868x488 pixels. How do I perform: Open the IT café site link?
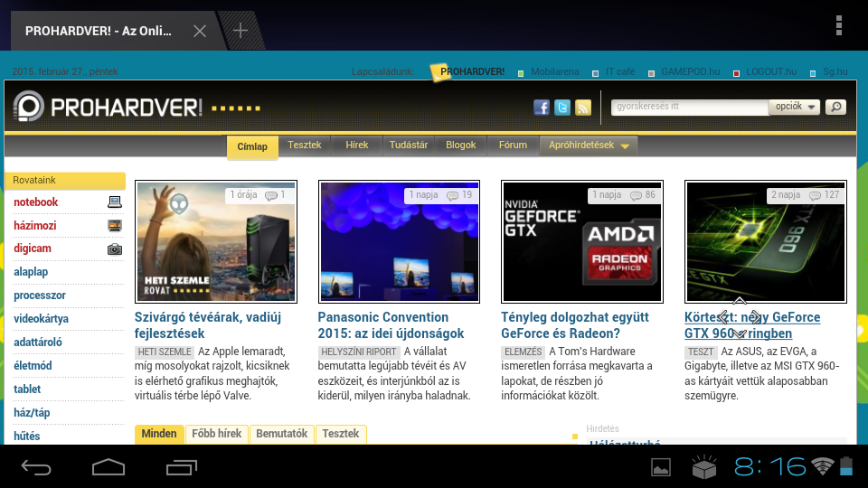(x=620, y=72)
